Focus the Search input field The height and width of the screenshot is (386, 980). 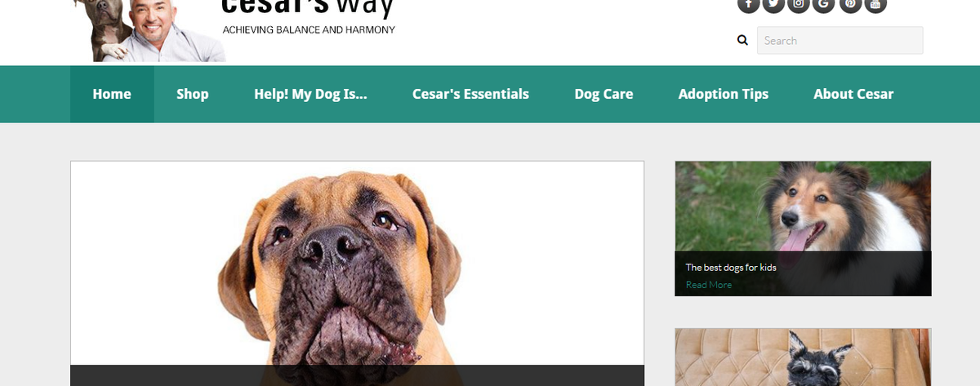pyautogui.click(x=840, y=40)
